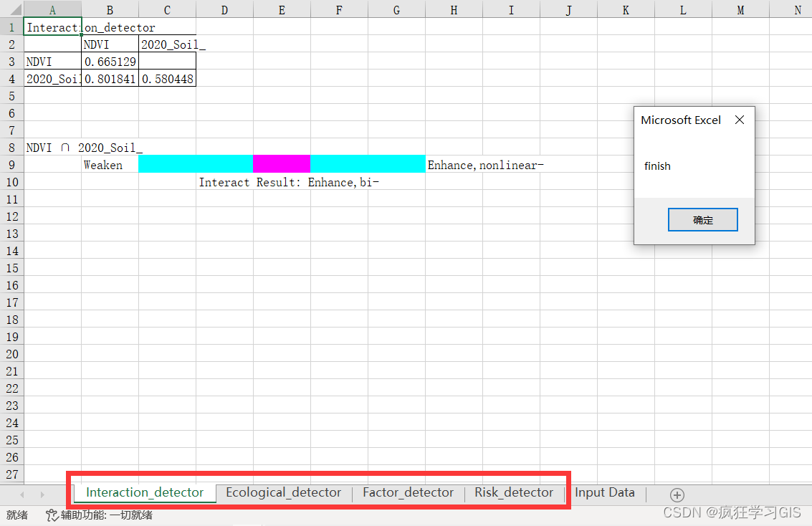Select column F header
The width and height of the screenshot is (812, 526).
(339, 10)
